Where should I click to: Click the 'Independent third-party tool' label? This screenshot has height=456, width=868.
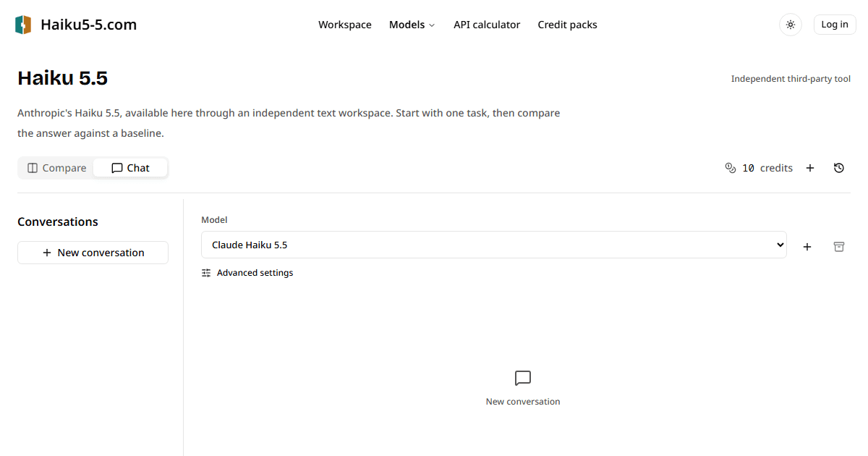tap(791, 79)
